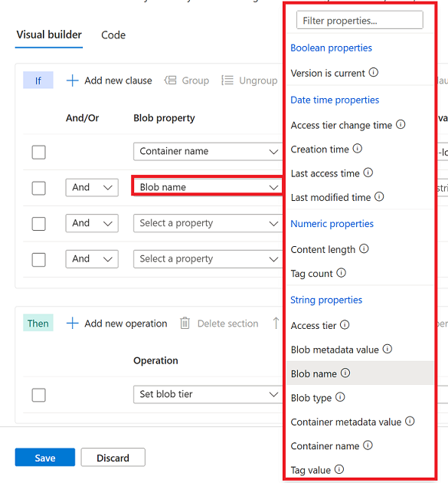Viewport: 448px width, 483px height.
Task: Click the Group icon in the If toolbar
Action: coord(170,80)
